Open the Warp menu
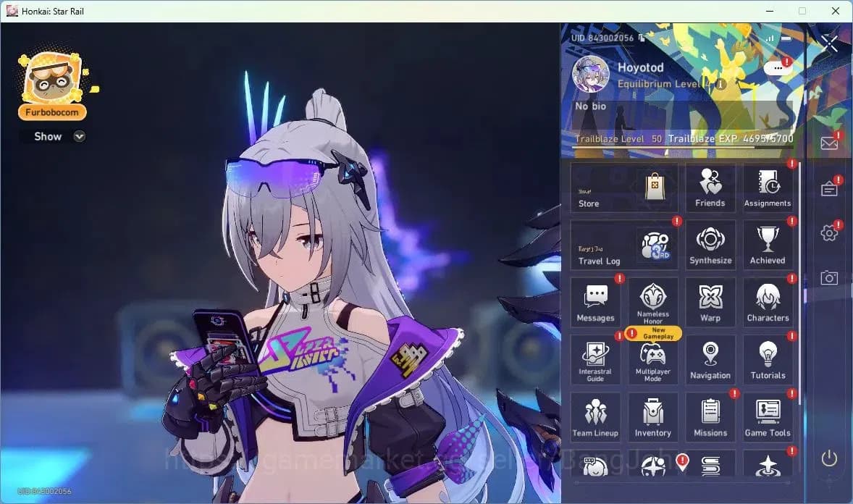The height and width of the screenshot is (504, 853). (710, 303)
